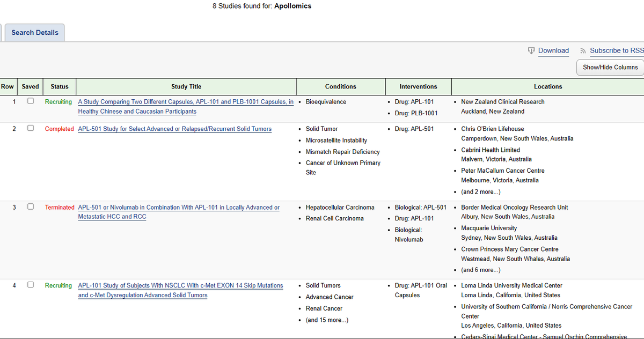This screenshot has width=644, height=339.
Task: Click Cabrini Health Limited location
Action: [x=491, y=150]
